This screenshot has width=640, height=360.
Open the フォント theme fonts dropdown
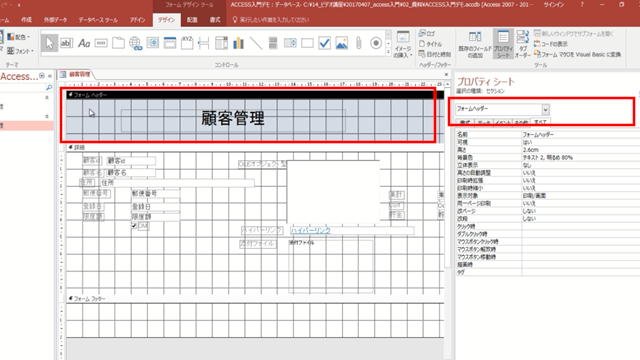pos(20,51)
